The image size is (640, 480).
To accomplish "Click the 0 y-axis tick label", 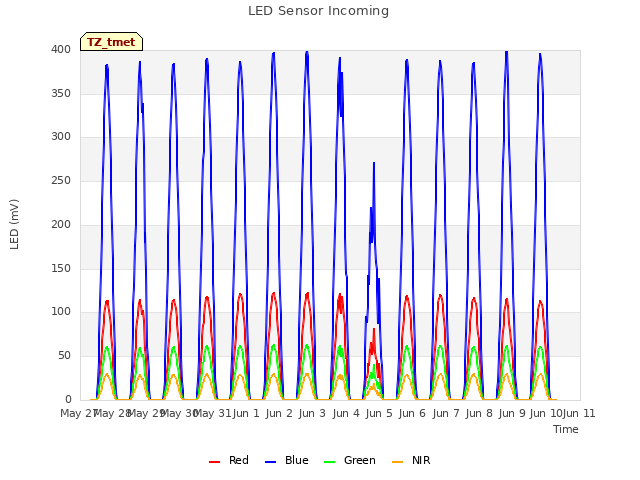I will pos(68,399).
